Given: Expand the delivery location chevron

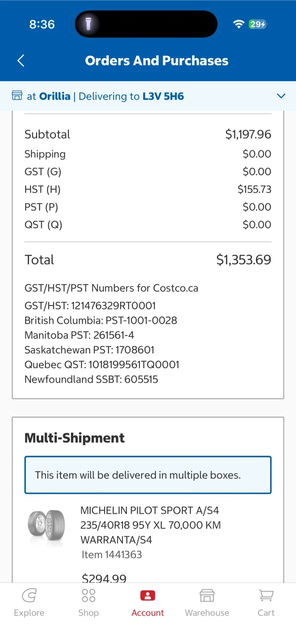Looking at the screenshot, I should point(281,96).
